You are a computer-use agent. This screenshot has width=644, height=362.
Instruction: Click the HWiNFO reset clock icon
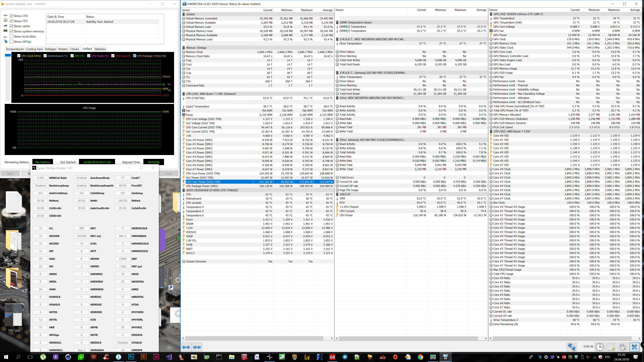[600, 347]
